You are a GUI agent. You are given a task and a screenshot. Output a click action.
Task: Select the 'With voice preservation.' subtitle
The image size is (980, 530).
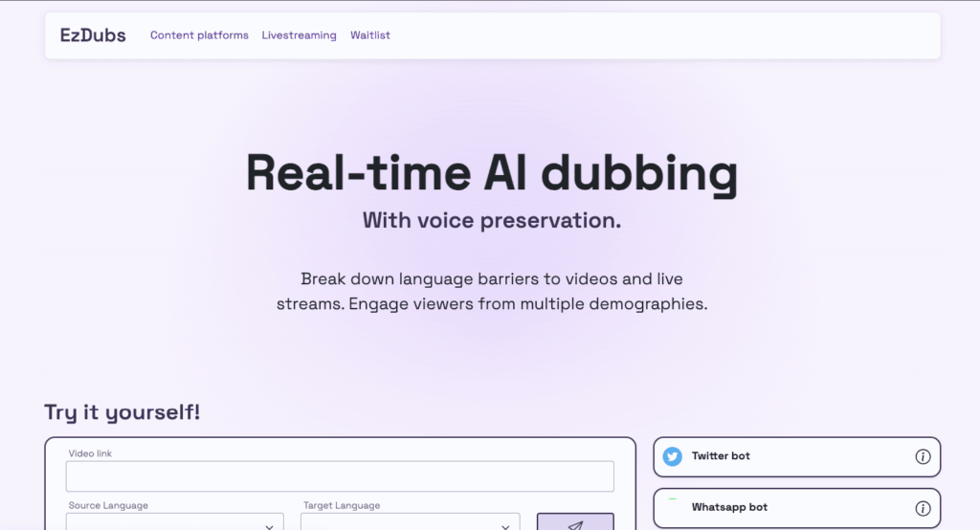(x=492, y=221)
